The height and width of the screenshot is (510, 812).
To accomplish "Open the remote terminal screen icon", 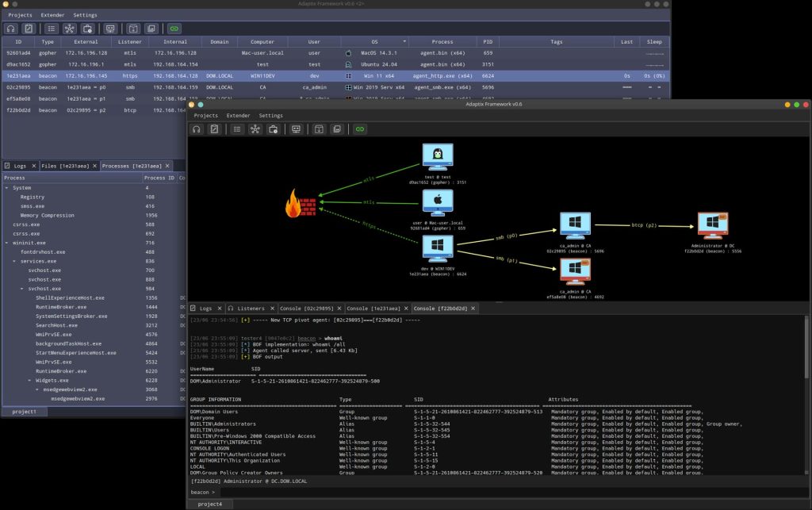I will [297, 129].
